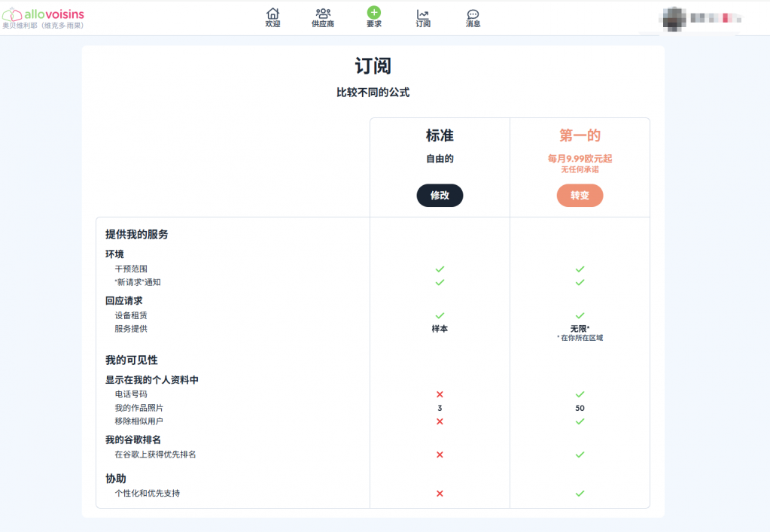The image size is (770, 532).
Task: Open 订阅 via the chart icon
Action: [x=423, y=14]
